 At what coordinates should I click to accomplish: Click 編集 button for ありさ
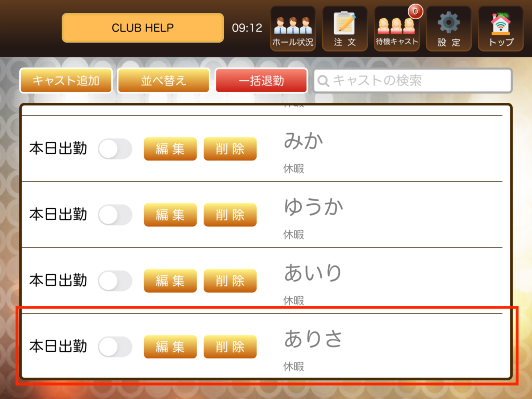click(170, 347)
